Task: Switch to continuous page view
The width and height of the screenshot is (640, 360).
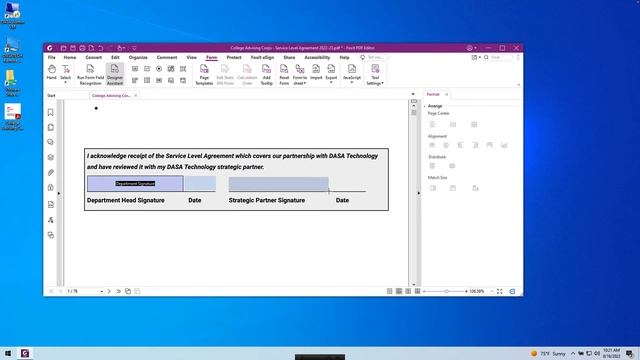Action: pyautogui.click(x=399, y=291)
